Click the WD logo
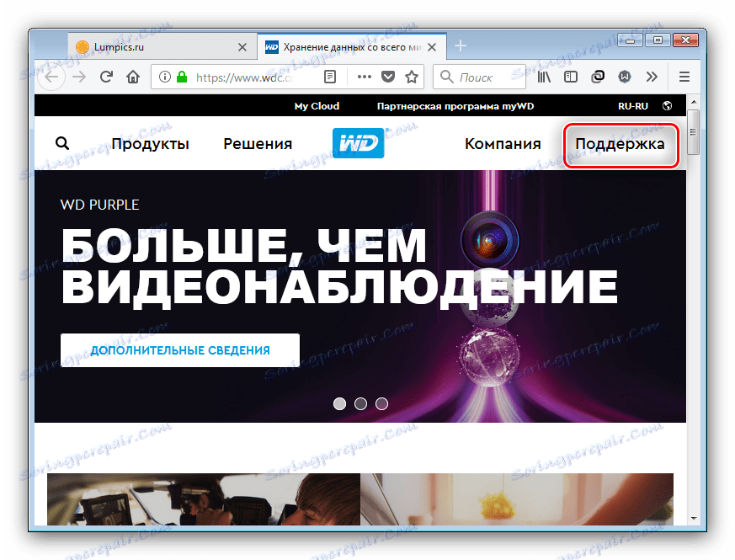Image resolution: width=735 pixels, height=560 pixels. 358,143
